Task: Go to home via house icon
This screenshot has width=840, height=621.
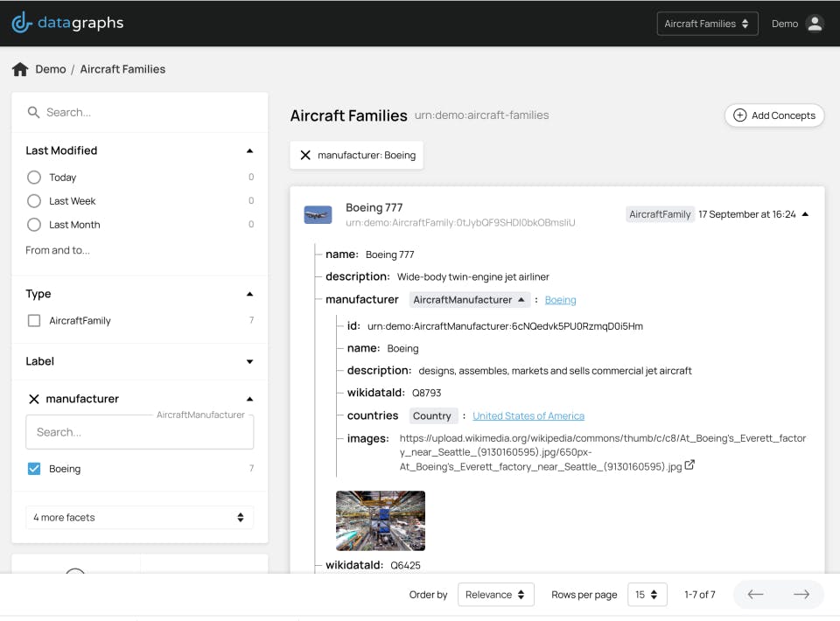Action: point(20,69)
